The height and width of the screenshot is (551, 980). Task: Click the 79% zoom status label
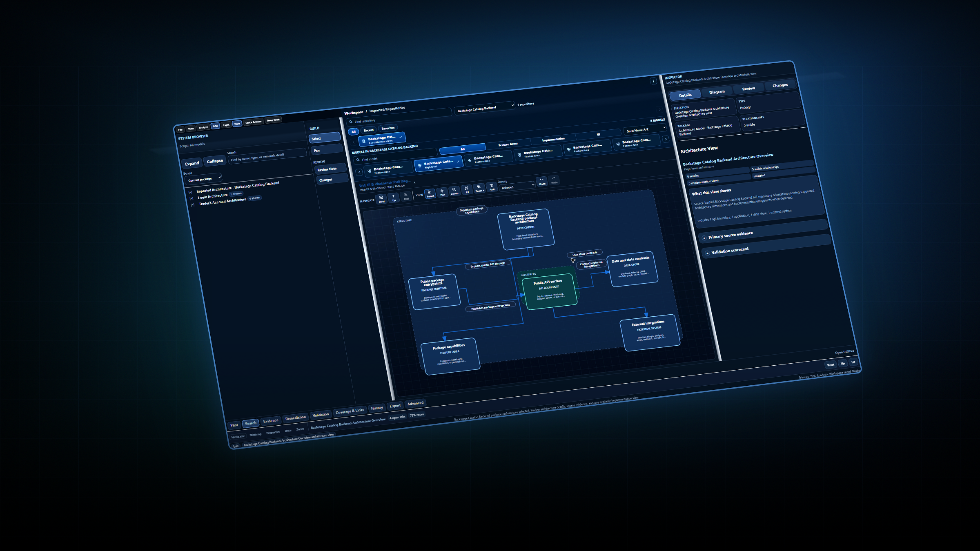click(x=417, y=415)
